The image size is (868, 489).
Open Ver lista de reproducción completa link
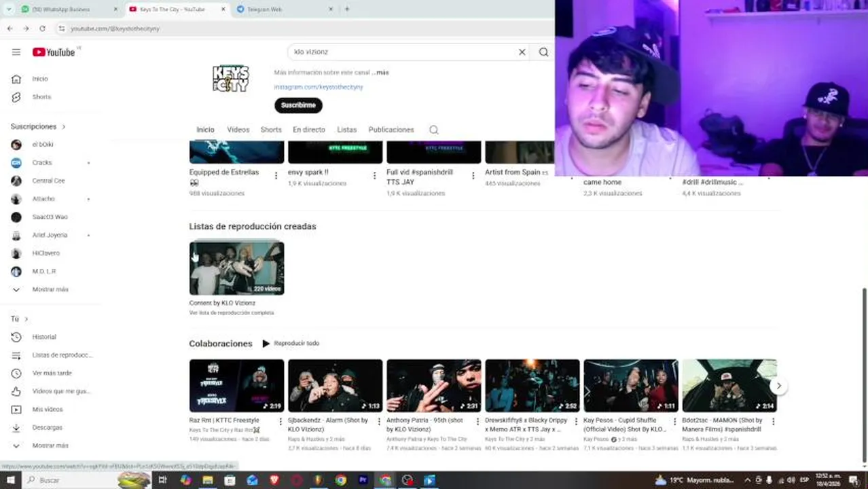tap(232, 313)
